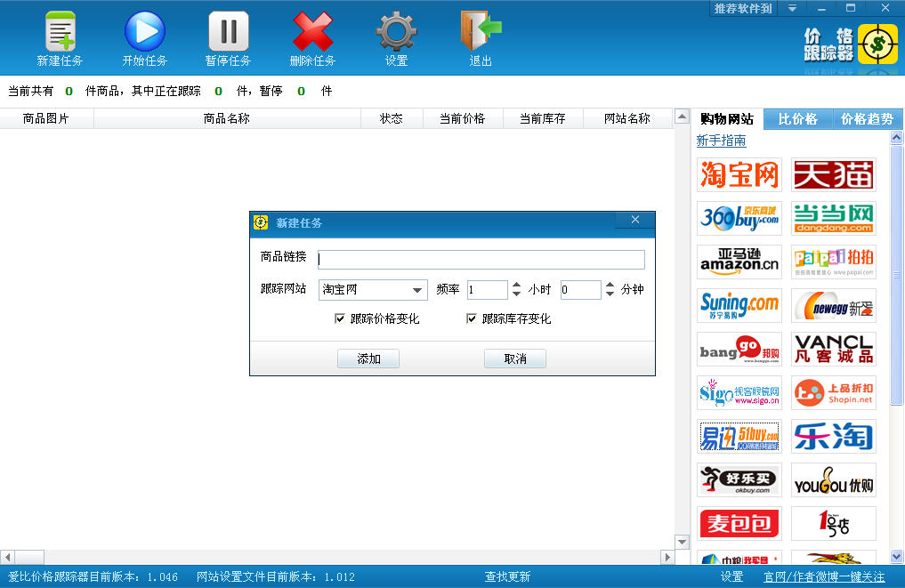Open the 上品折扣 Shopin.net logo
The width and height of the screenshot is (905, 588).
coord(834,393)
